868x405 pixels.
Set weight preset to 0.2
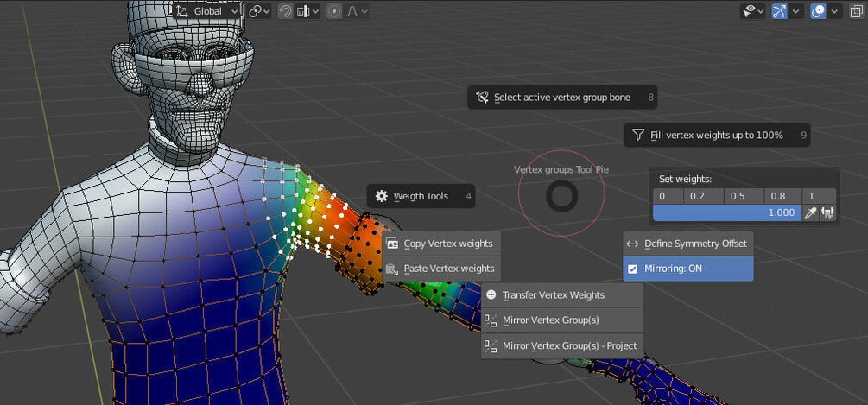coord(703,196)
